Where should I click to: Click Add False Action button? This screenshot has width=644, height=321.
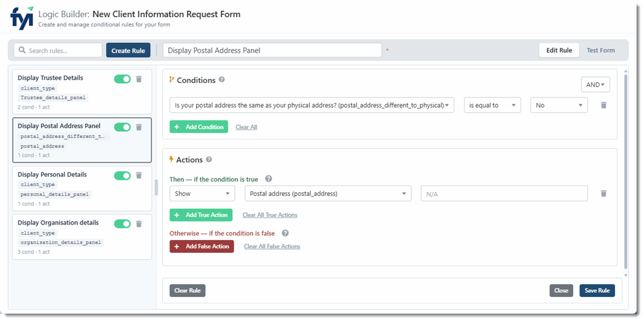pyautogui.click(x=202, y=246)
